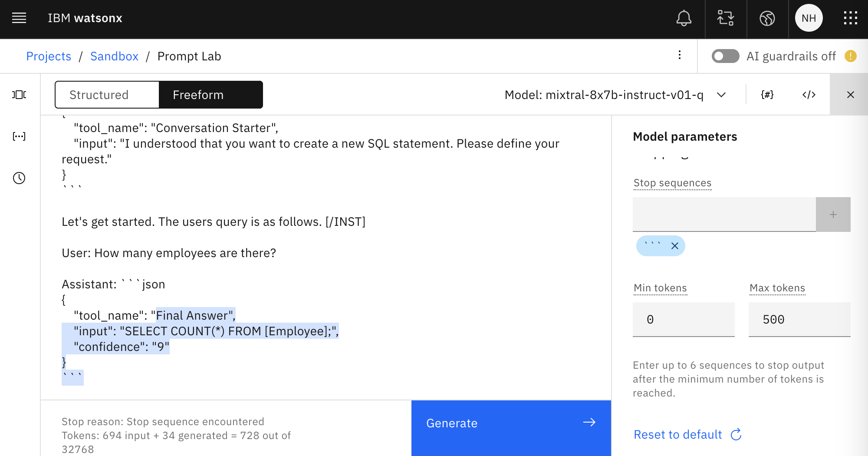868x456 pixels.
Task: Open the vertical three-dot overflow menu
Action: click(679, 55)
